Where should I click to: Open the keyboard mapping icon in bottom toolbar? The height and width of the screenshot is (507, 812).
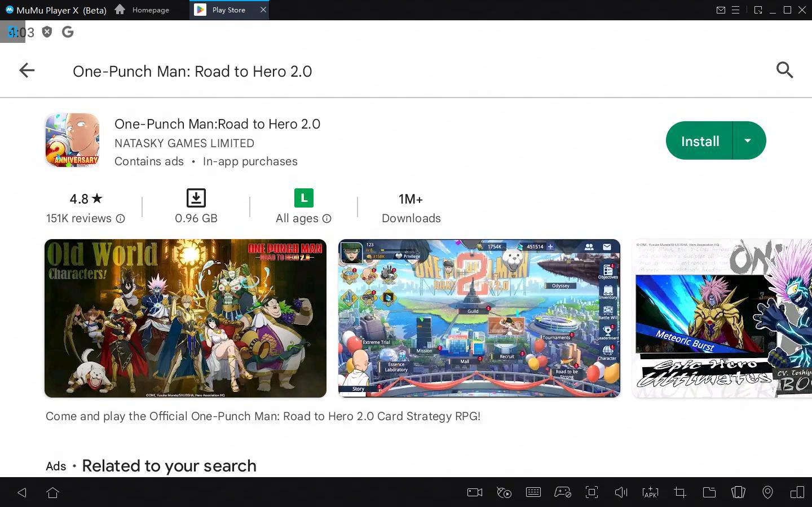pos(533,492)
